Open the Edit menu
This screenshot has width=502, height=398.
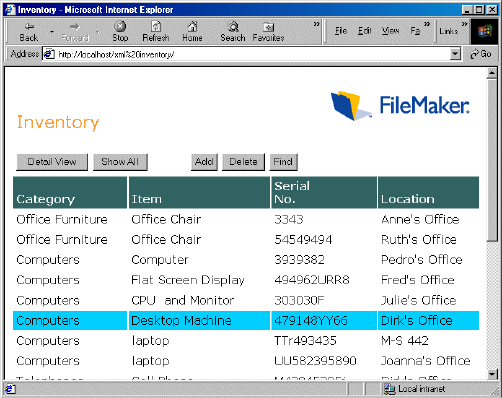[364, 31]
